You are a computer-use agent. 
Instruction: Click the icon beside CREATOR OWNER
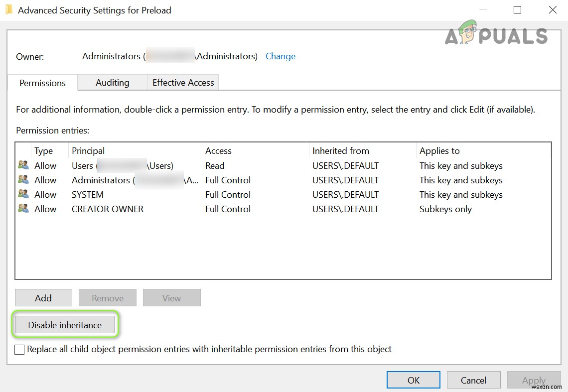(x=23, y=209)
